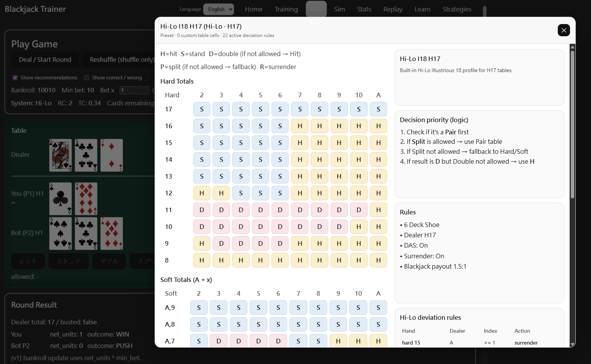The width and height of the screenshot is (591, 364).
Task: Click your nine of diamonds card
Action: 86,198
